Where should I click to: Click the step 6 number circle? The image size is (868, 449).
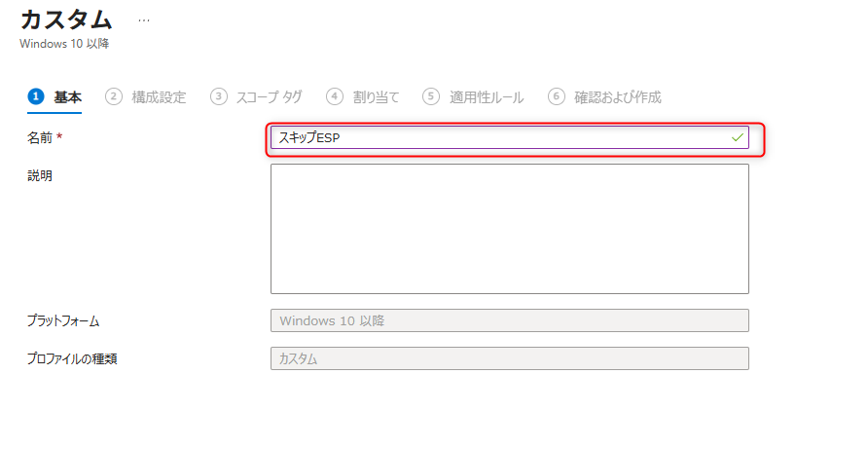point(557,96)
